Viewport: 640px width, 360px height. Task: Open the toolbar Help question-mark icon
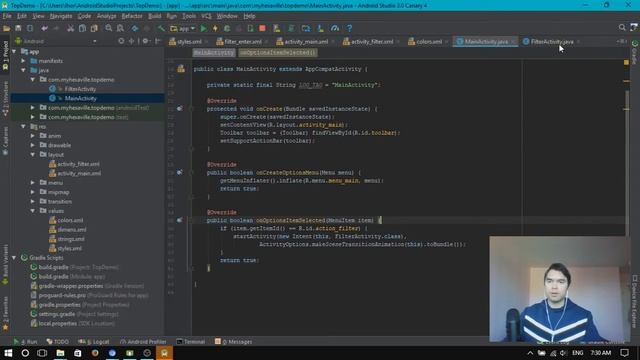tap(349, 28)
